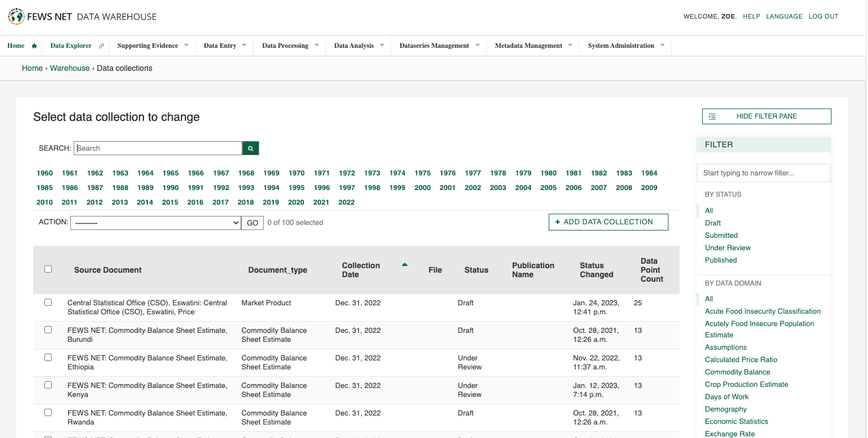The height and width of the screenshot is (438, 868).
Task: Click the Language link
Action: (784, 16)
